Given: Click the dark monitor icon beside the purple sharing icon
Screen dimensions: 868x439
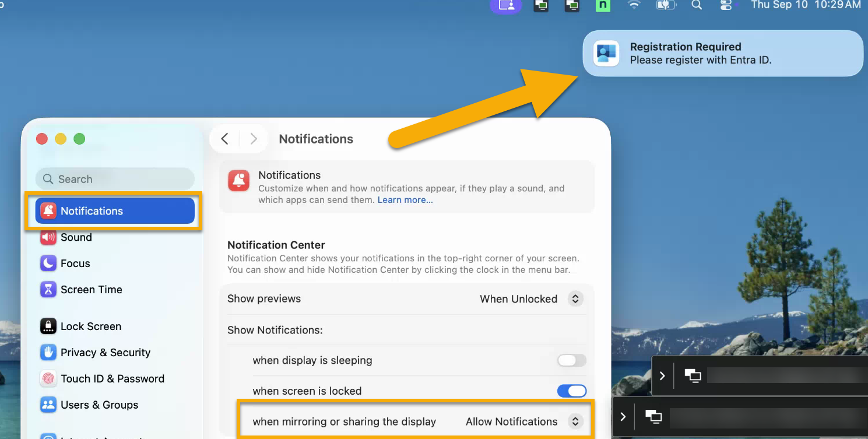Looking at the screenshot, I should click(x=541, y=5).
